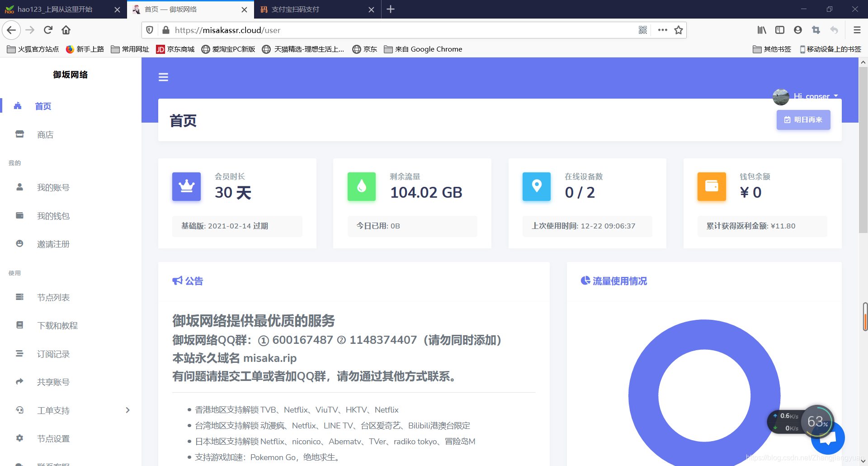Click the tracking protection shield icon

pos(150,30)
